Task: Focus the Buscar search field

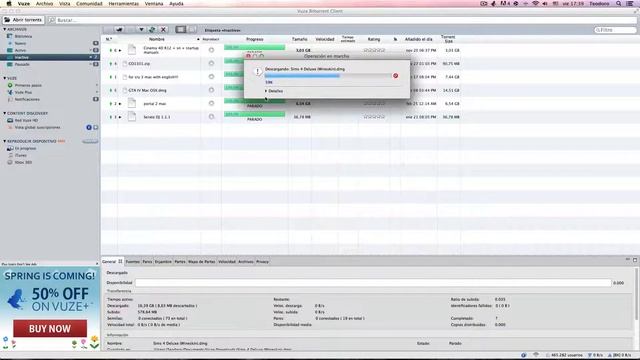Action: [342, 20]
